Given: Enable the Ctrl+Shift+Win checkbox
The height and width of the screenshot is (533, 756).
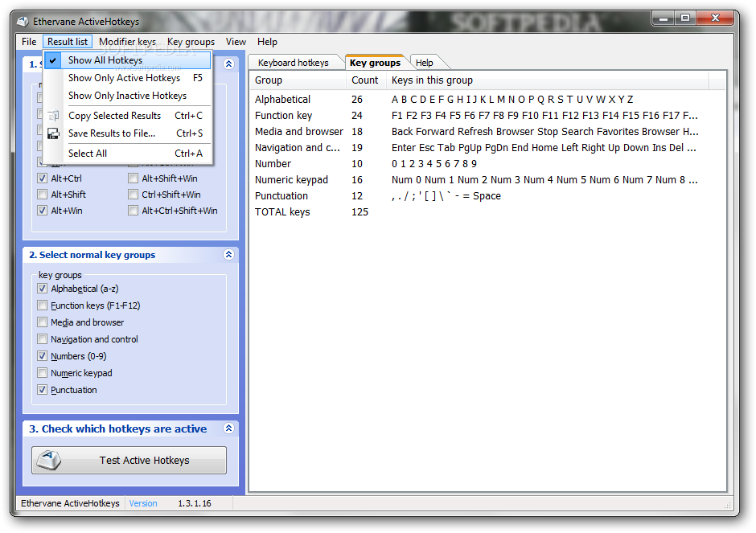Looking at the screenshot, I should click(x=133, y=195).
